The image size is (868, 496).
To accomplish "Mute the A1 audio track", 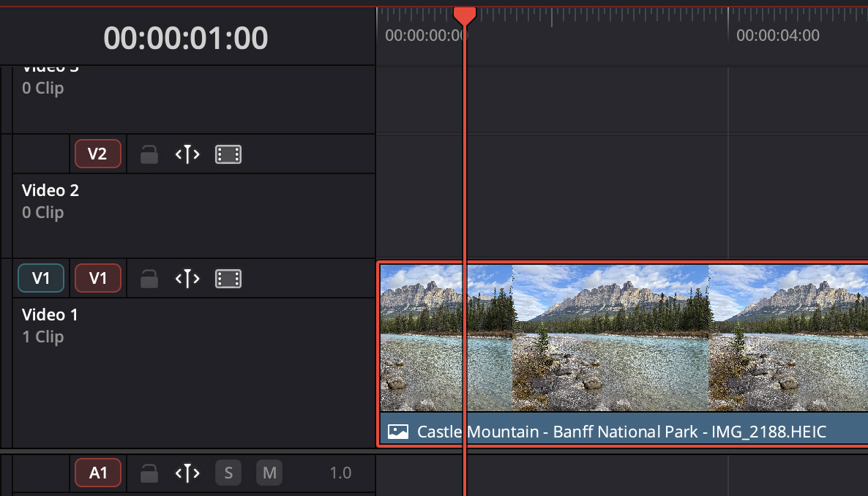I will pyautogui.click(x=269, y=473).
